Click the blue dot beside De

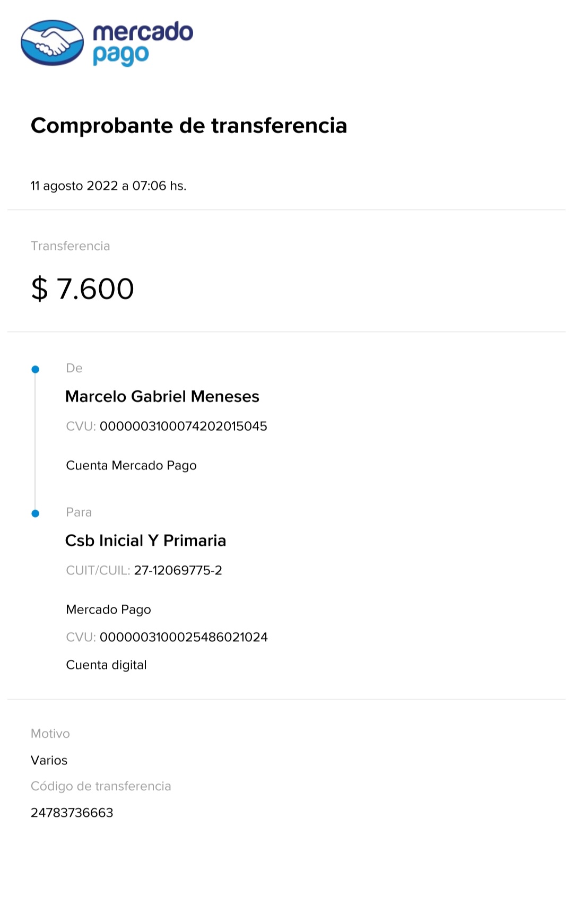tap(36, 369)
